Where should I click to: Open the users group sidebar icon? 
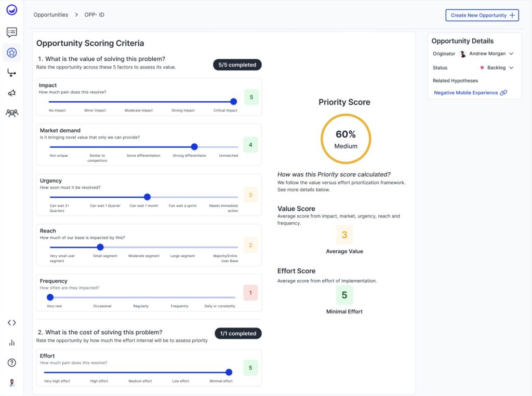click(x=11, y=113)
